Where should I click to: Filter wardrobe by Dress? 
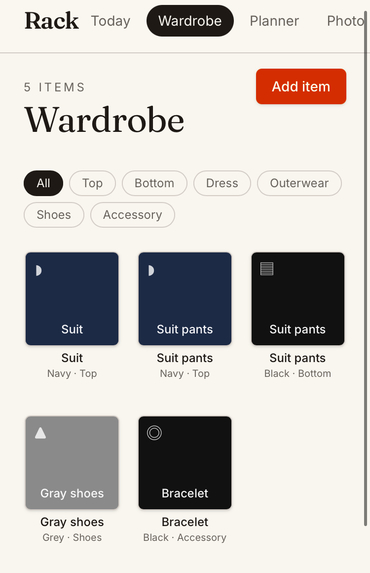tap(222, 183)
